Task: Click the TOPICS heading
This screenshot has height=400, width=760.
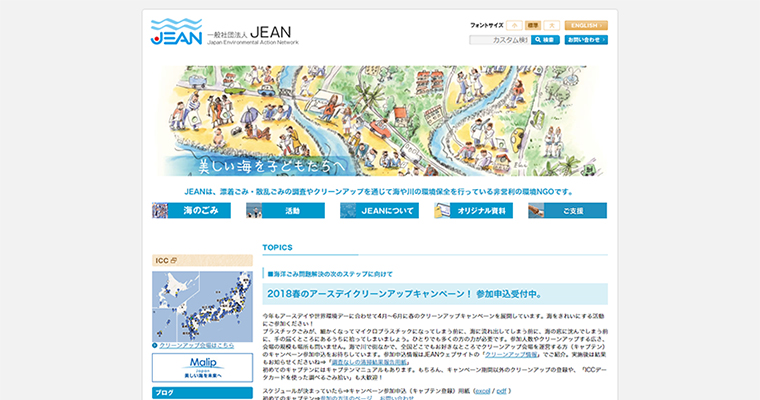Action: coord(277,247)
